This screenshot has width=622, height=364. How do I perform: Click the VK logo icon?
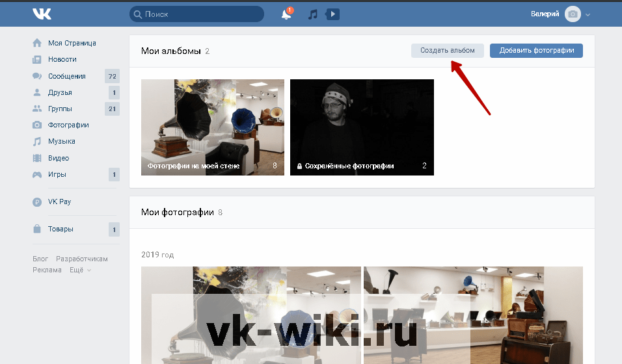[42, 14]
